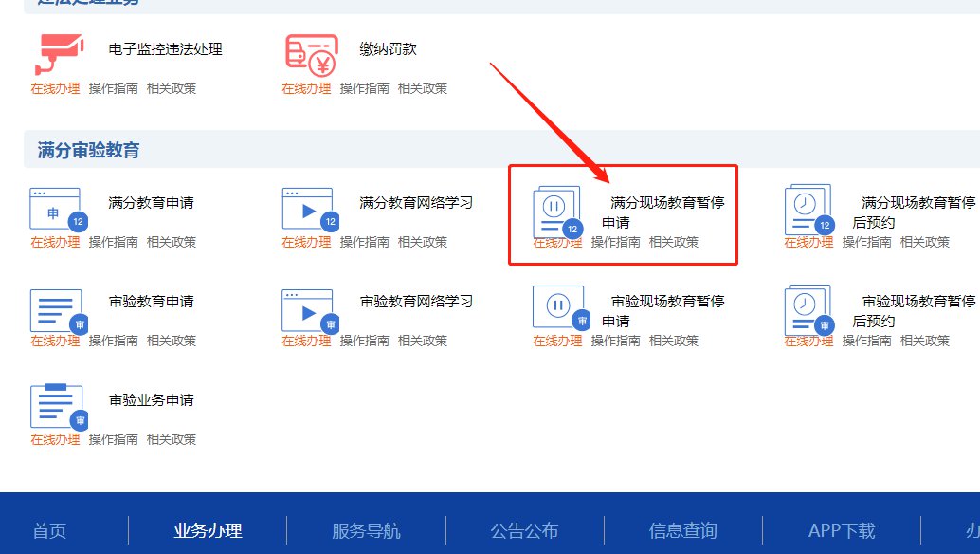This screenshot has width=980, height=554.
Task: Click the 满分现场教育暂停后预约 clock icon
Action: tap(808, 209)
